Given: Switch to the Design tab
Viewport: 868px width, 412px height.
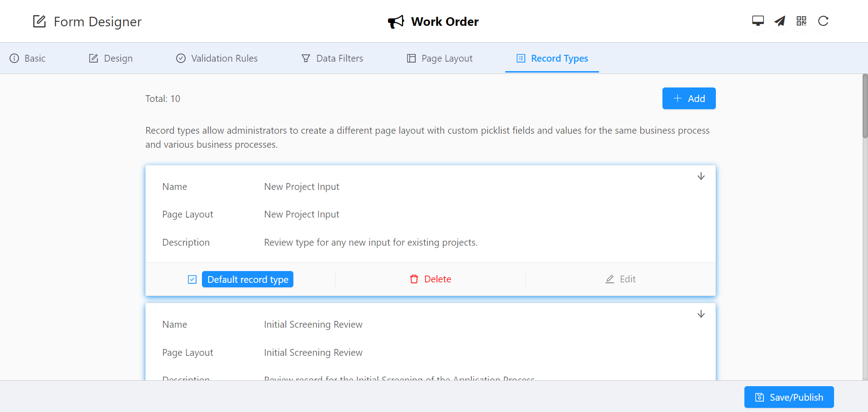Looking at the screenshot, I should 111,58.
